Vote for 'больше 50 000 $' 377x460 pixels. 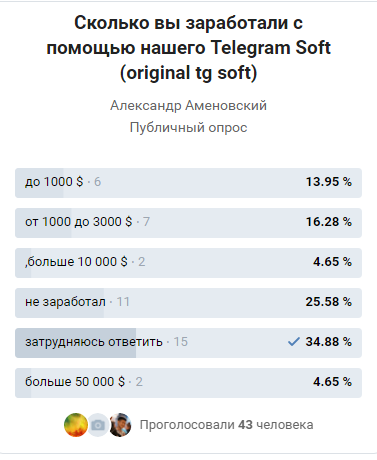[x=188, y=383]
